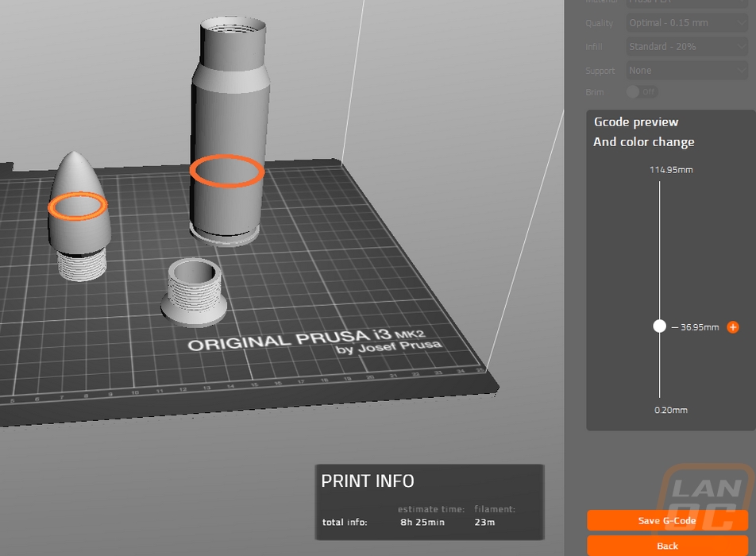
Task: Add color change at 36.95mm with plus icon
Action: [x=733, y=327]
